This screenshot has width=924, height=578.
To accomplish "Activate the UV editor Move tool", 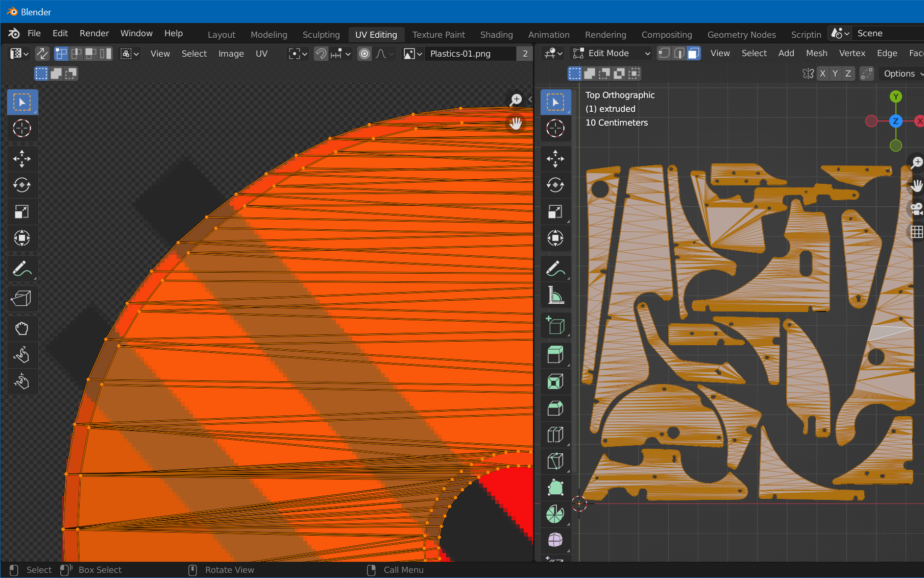I will (22, 159).
